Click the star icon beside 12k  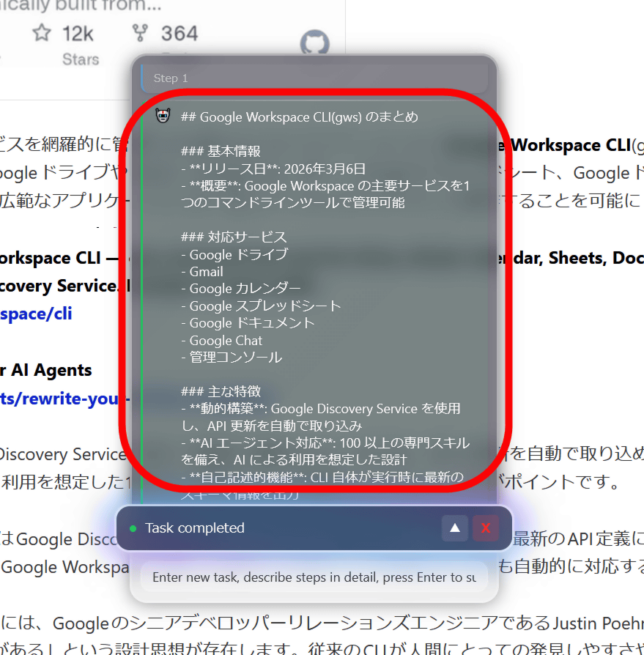coord(42,32)
